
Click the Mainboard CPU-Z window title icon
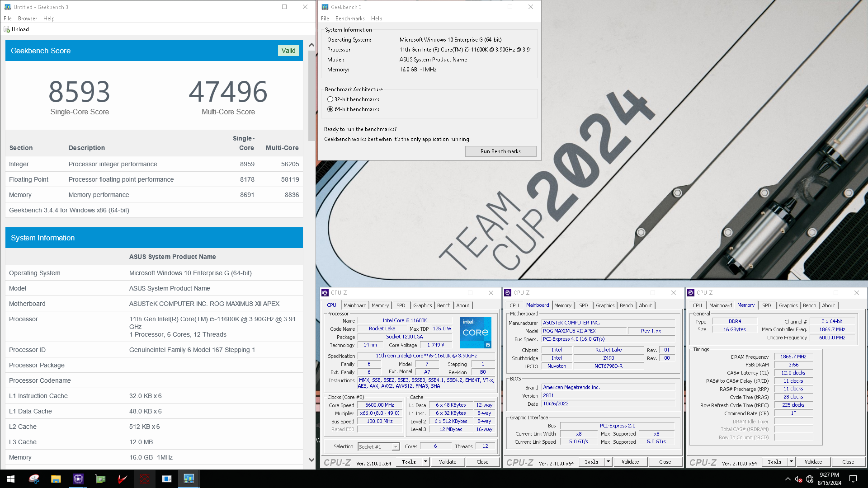508,293
